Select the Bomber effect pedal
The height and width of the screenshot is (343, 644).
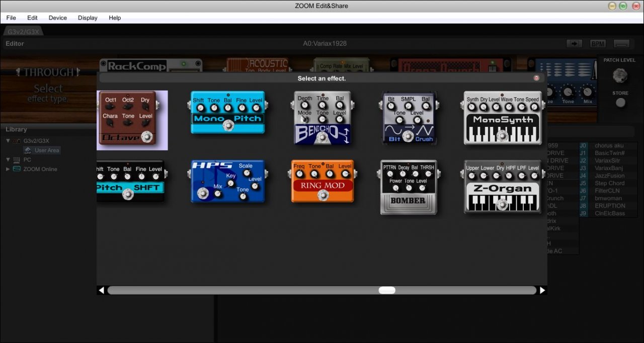409,187
